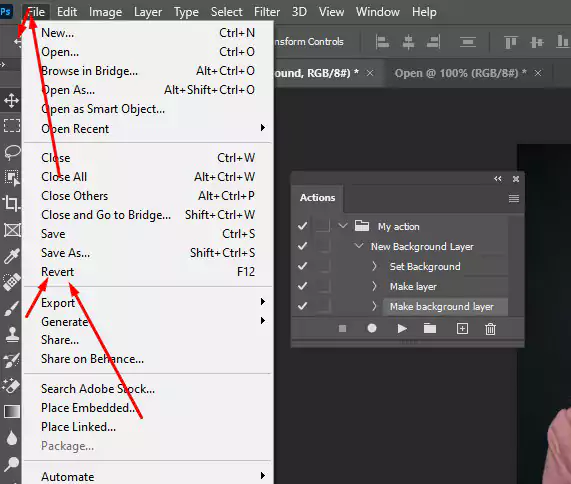Click the Photoshop Ps logo icon
571x484 pixels.
(x=6, y=11)
